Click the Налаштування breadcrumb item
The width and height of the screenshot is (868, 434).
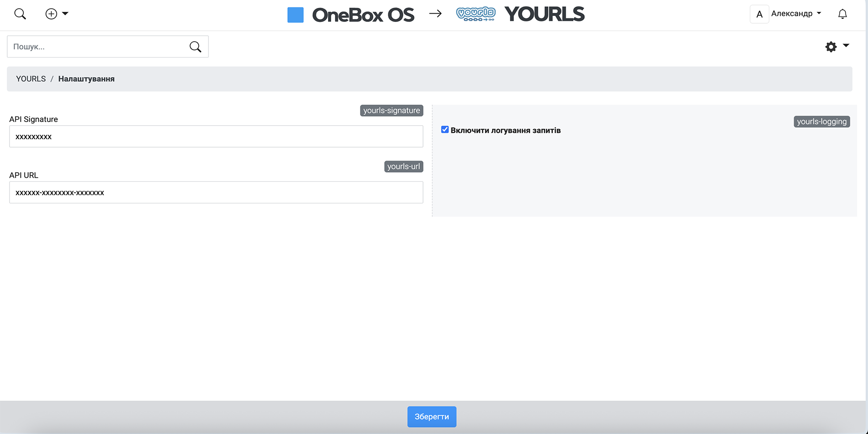[x=86, y=79]
